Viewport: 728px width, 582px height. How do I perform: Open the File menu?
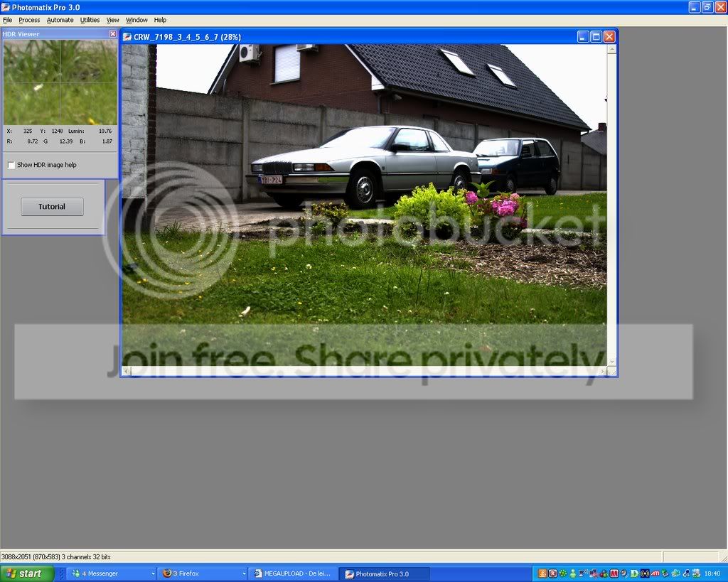pyautogui.click(x=7, y=20)
